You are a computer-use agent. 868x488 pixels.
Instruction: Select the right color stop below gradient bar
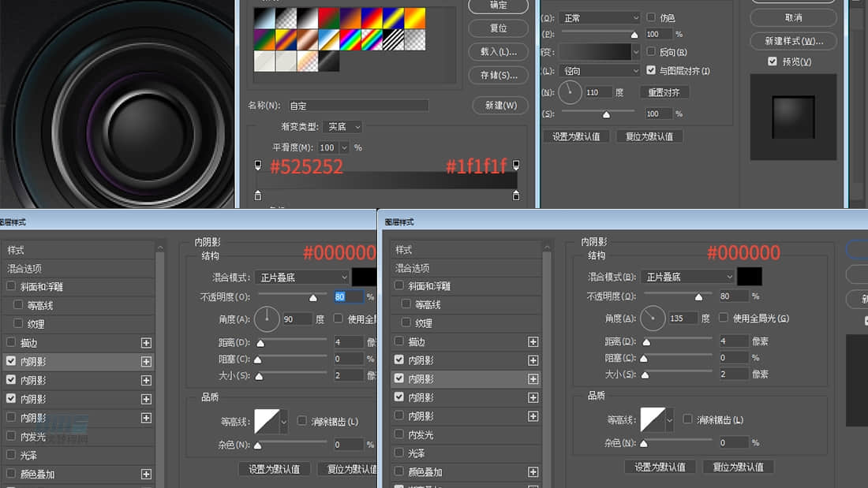pos(516,196)
